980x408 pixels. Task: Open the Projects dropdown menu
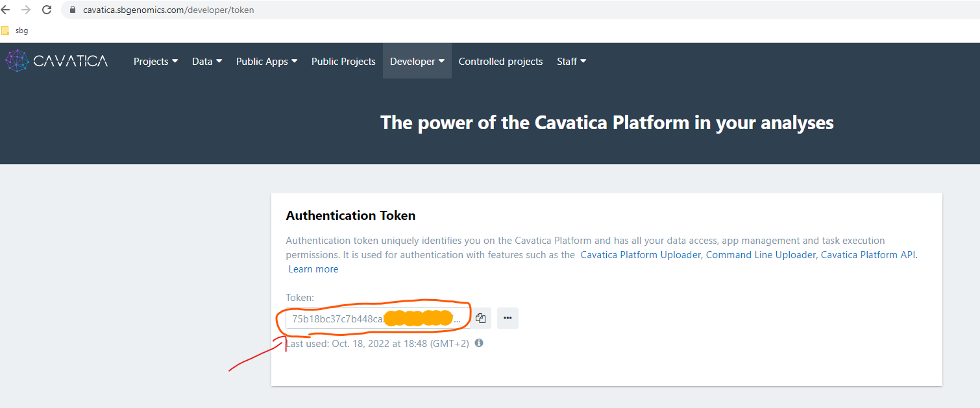coord(156,62)
